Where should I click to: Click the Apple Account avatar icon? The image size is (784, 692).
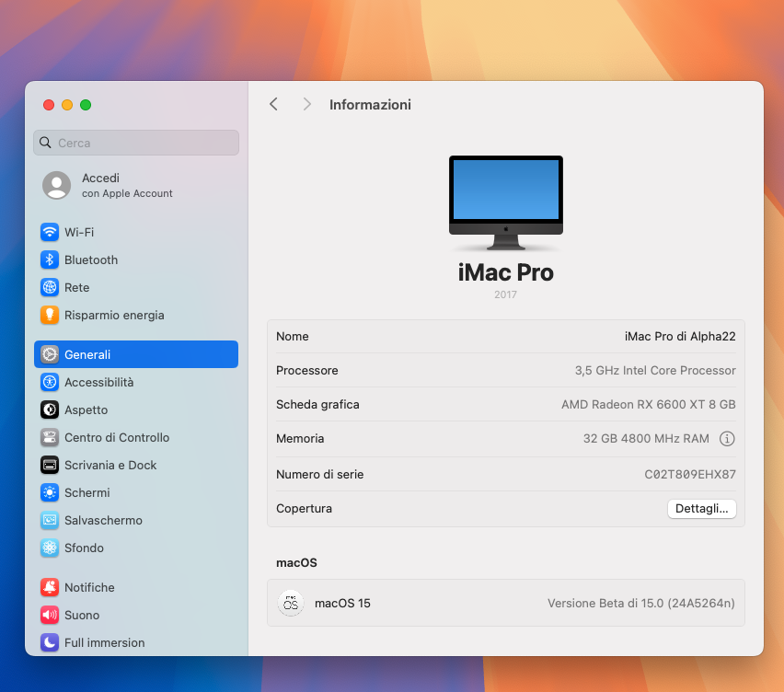56,185
